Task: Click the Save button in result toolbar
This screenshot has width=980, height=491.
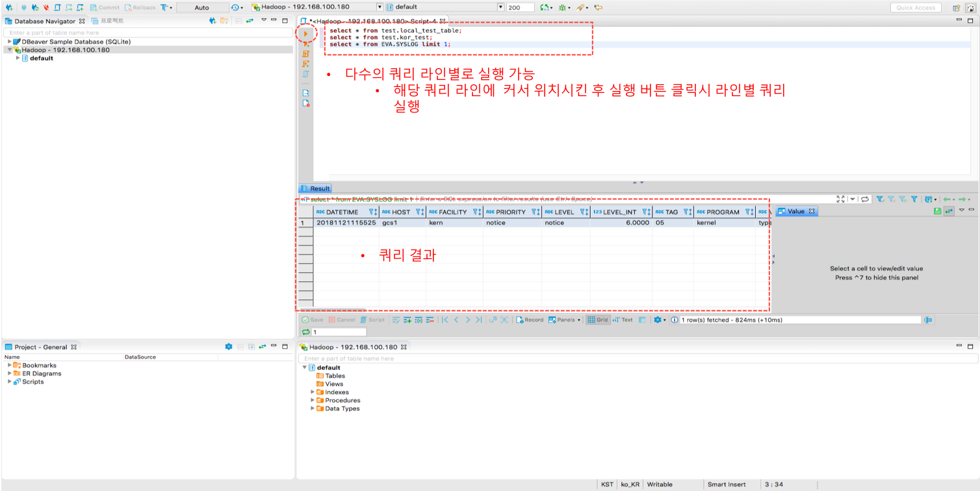Action: point(312,320)
